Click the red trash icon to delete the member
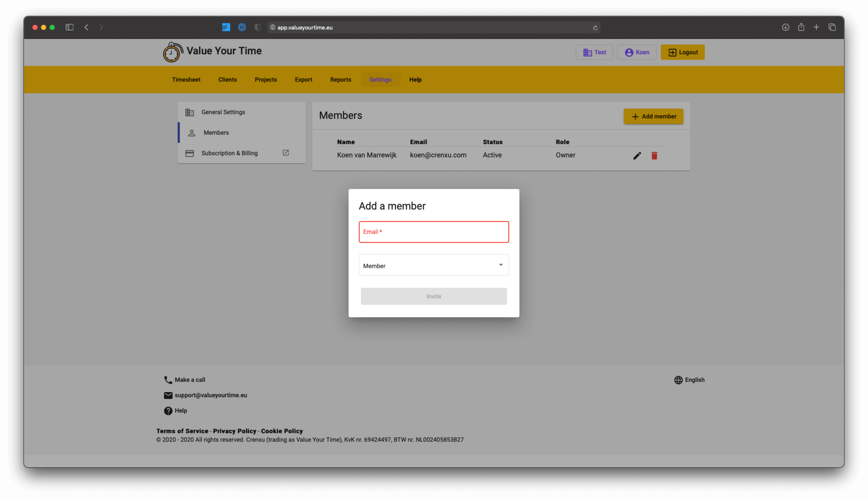The height and width of the screenshot is (499, 868). click(x=654, y=155)
